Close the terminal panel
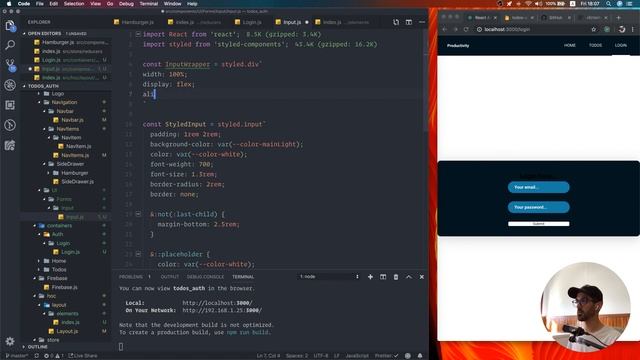640x360 pixels. pyautogui.click(x=422, y=277)
